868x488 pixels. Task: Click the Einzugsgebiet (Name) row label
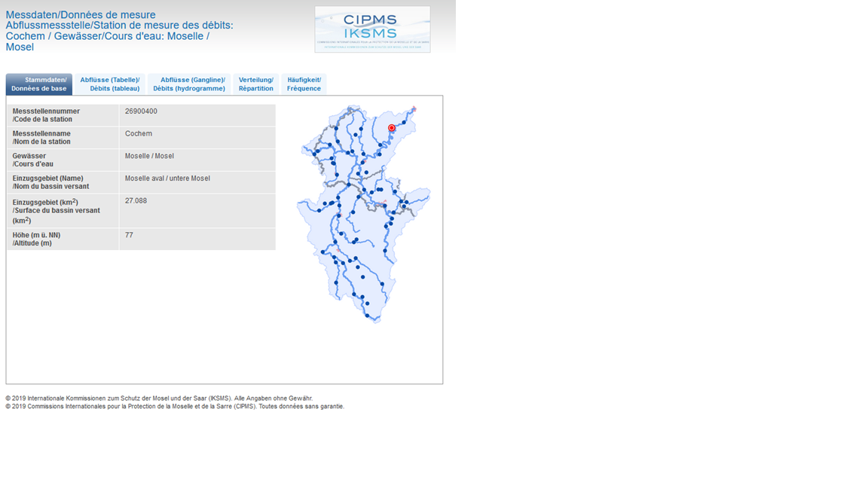pyautogui.click(x=50, y=182)
